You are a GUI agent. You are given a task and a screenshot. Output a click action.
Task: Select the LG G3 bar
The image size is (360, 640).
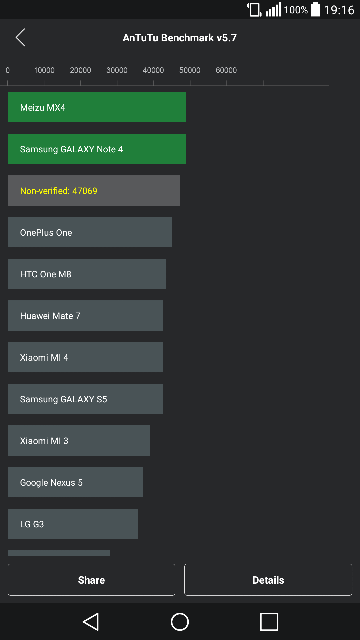(x=73, y=524)
